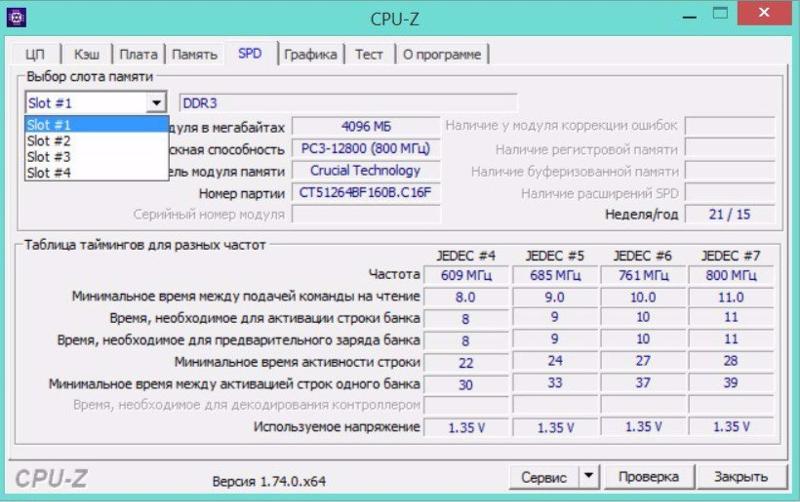Click the 685 МГц frequency cell
The width and height of the screenshot is (800, 502).
coord(555,275)
